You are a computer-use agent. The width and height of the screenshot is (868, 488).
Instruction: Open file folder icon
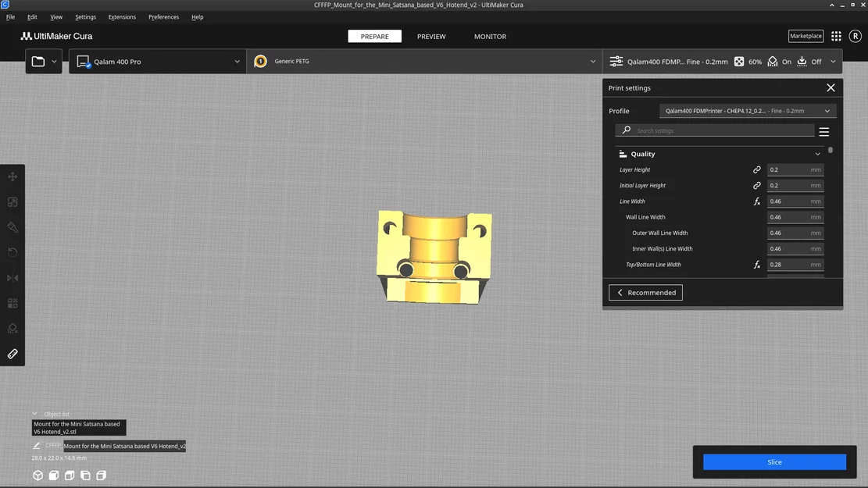(x=38, y=62)
